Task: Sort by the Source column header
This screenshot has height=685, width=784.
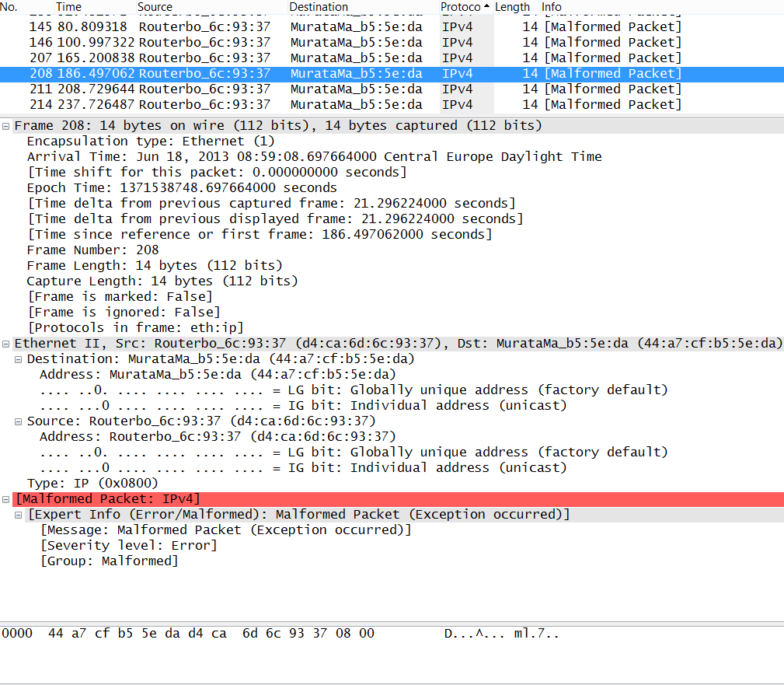Action: click(211, 7)
